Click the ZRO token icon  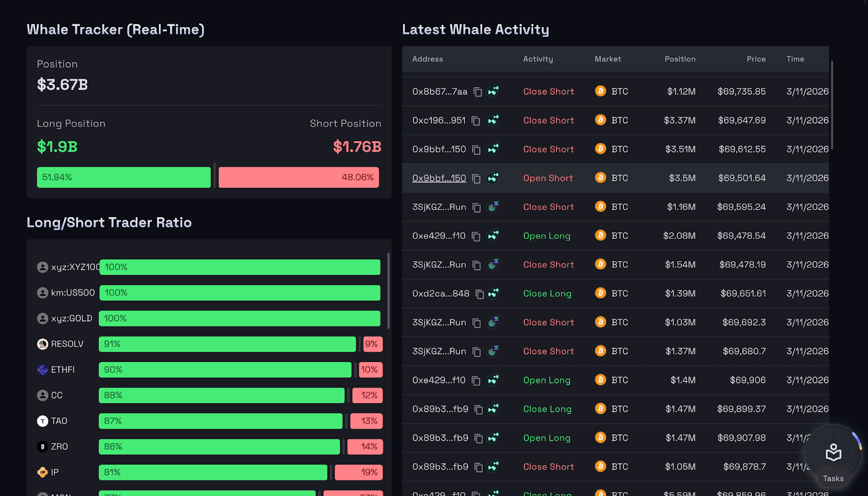(x=42, y=447)
